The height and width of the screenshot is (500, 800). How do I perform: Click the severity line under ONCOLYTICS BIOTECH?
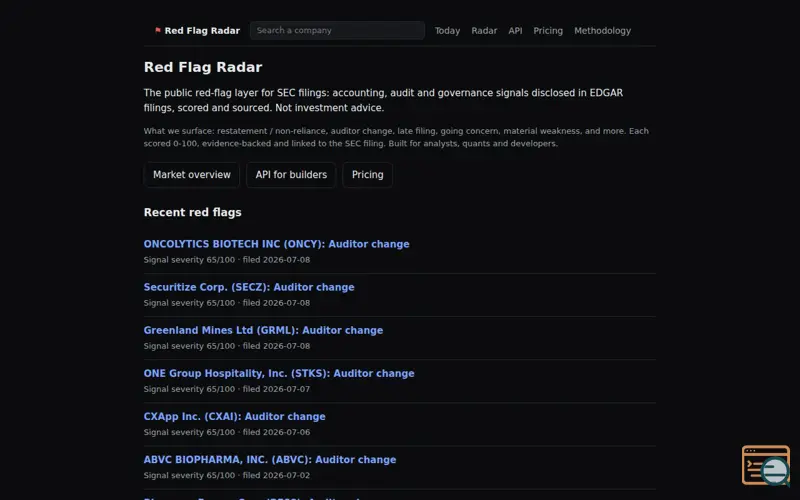227,260
